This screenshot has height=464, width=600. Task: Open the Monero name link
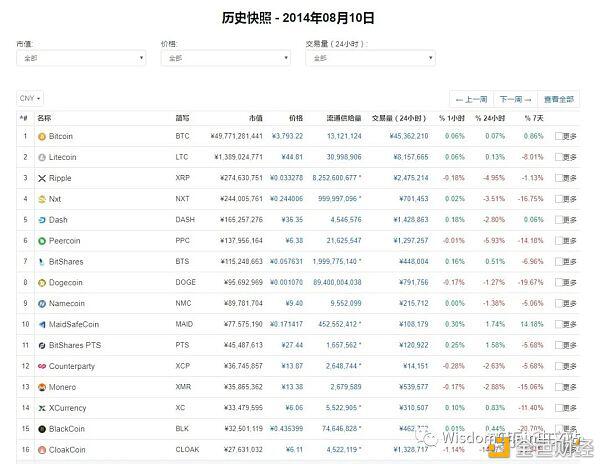click(62, 387)
